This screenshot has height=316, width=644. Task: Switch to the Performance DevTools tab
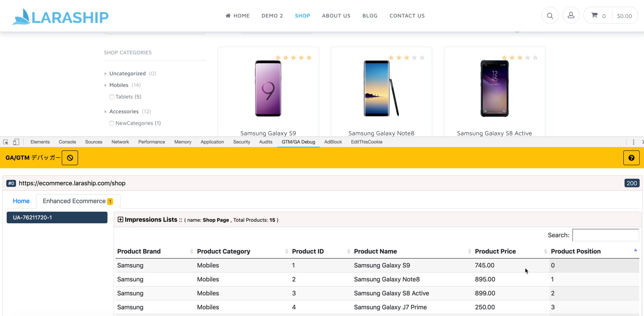tap(152, 142)
